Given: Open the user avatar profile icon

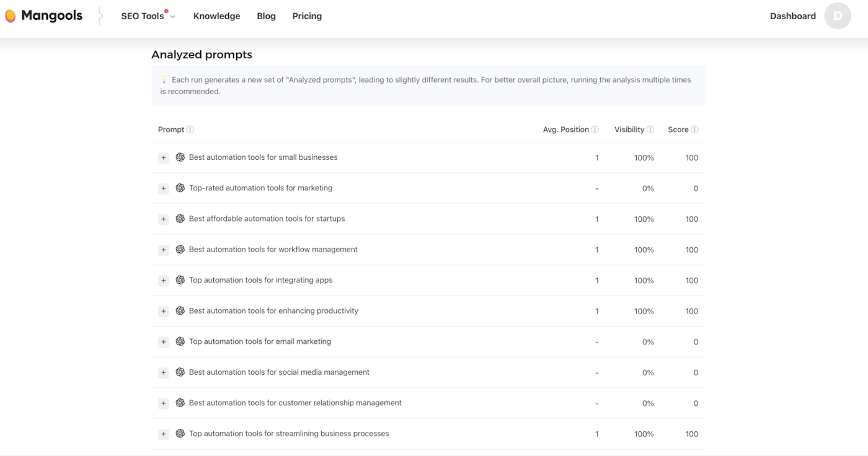Looking at the screenshot, I should (838, 16).
